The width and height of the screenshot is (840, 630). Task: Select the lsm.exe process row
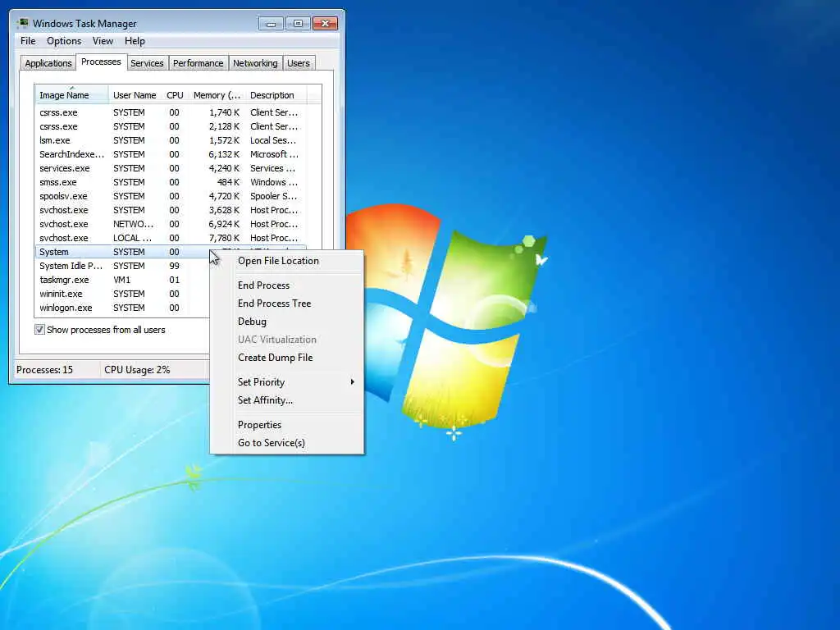[171, 140]
